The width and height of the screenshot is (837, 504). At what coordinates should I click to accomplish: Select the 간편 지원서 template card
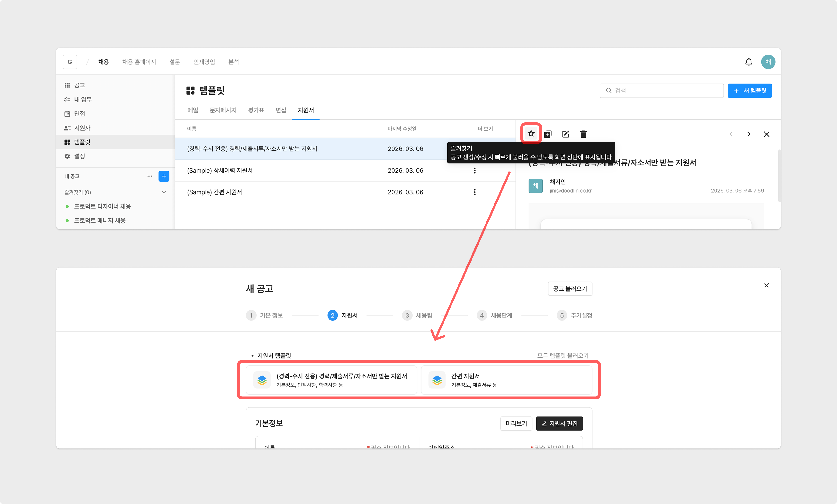coord(506,380)
